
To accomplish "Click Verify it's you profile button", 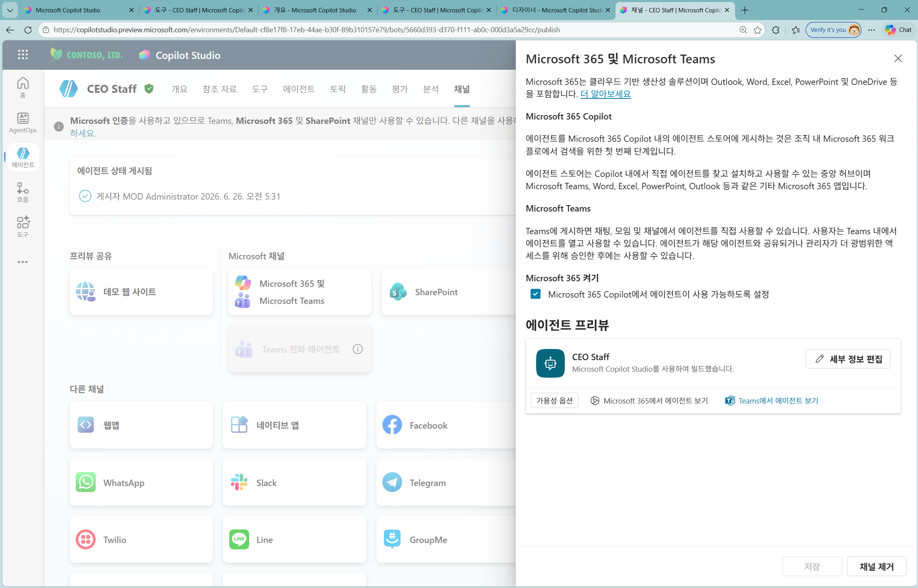I will [x=833, y=30].
